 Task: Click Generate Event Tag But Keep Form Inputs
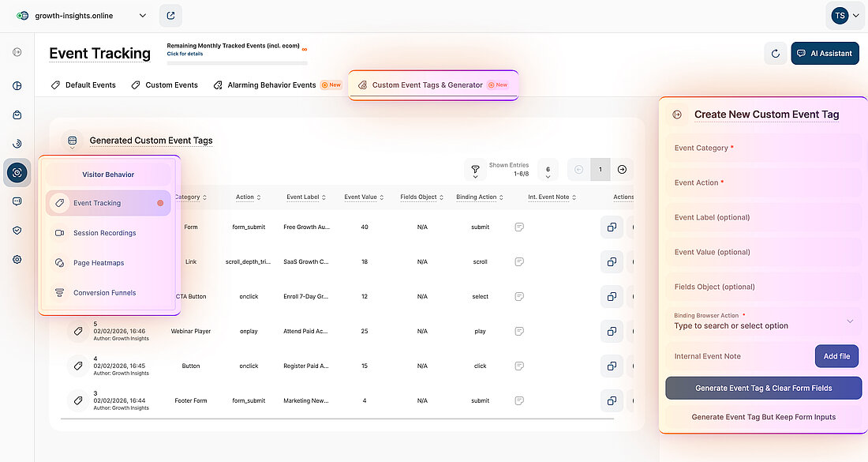762,416
